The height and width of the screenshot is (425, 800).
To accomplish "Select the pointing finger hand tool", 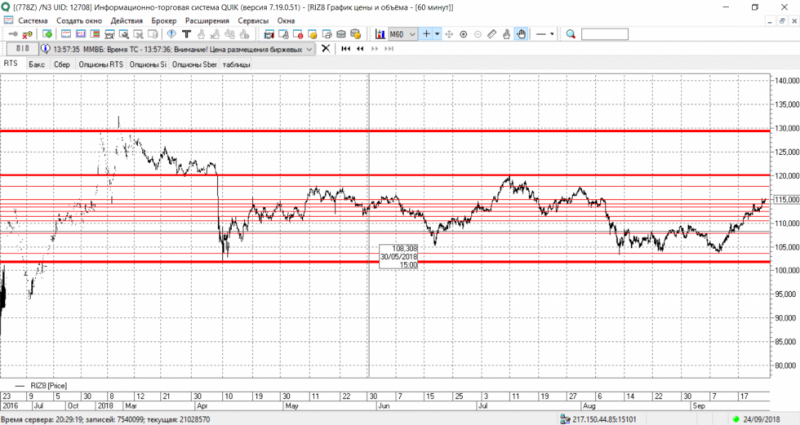I will [506, 34].
